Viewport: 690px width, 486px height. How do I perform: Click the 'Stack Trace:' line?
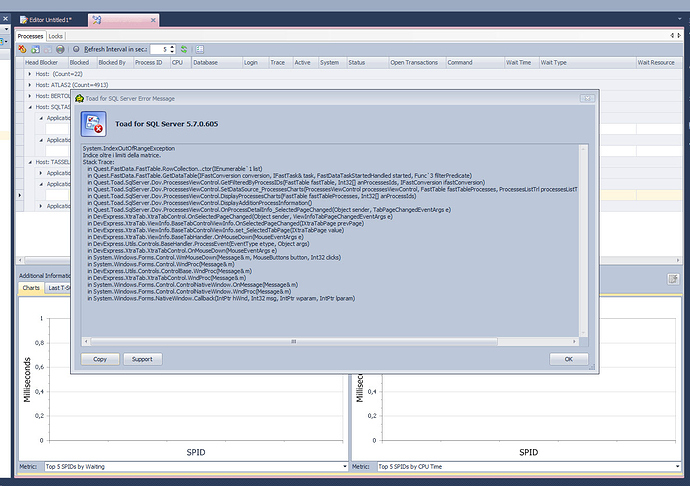[x=99, y=162]
